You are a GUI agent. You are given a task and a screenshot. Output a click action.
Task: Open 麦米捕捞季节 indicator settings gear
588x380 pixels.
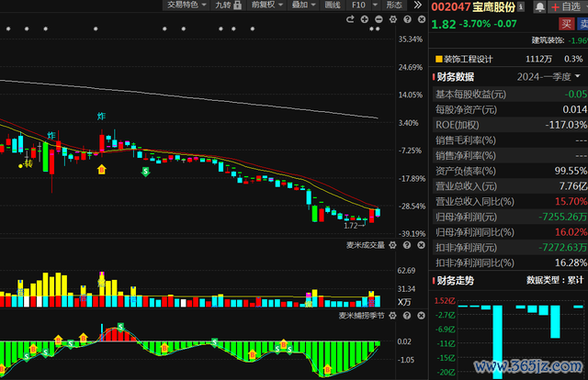392,316
